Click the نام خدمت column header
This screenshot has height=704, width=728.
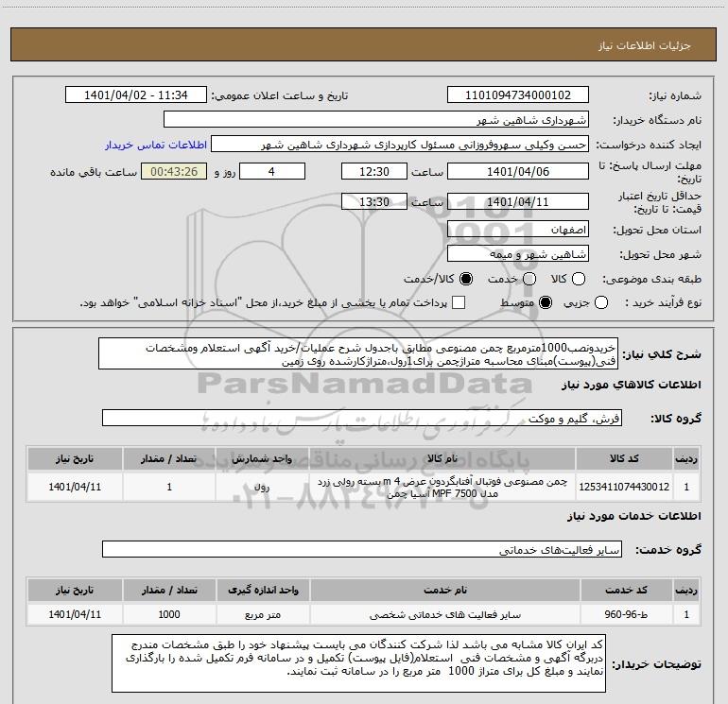(444, 590)
